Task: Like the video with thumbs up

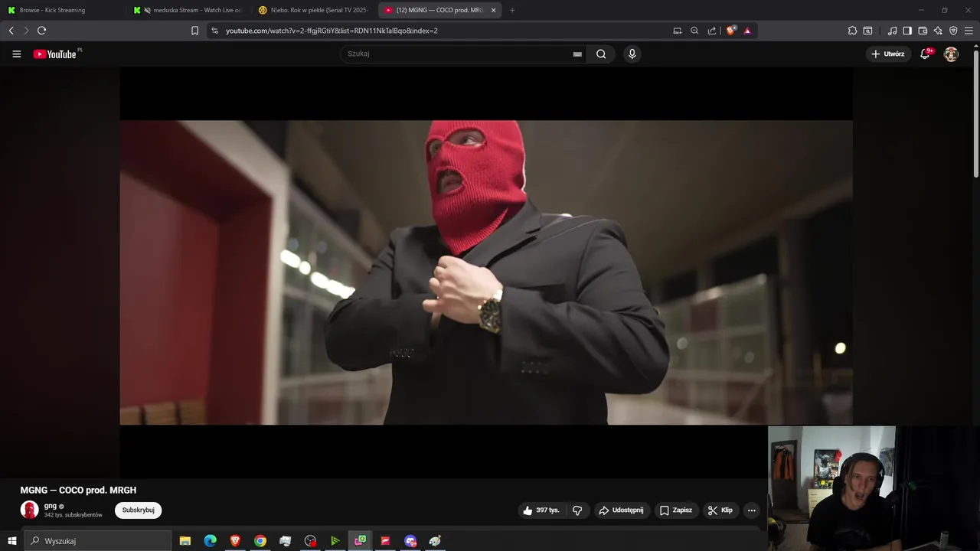Action: 541,510
